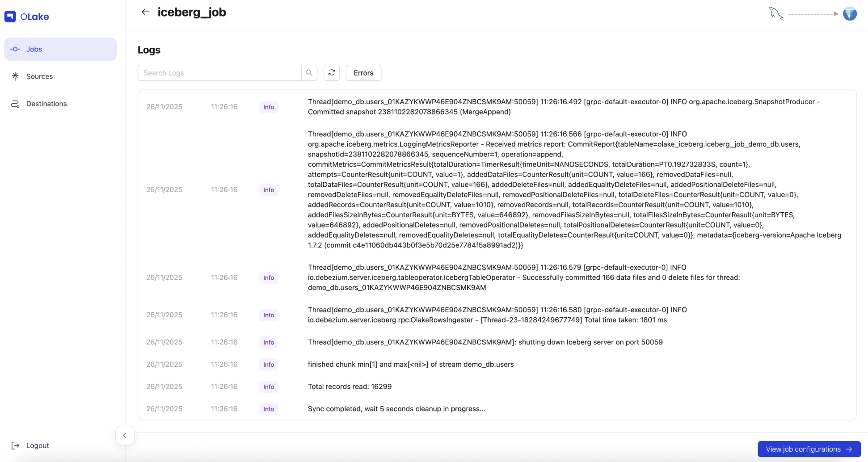Click the search magnifier icon

309,72
